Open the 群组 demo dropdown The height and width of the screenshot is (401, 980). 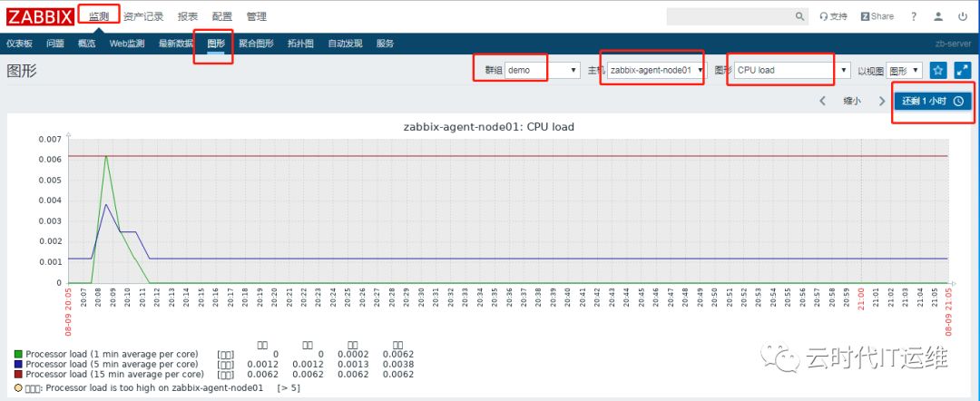[x=543, y=71]
